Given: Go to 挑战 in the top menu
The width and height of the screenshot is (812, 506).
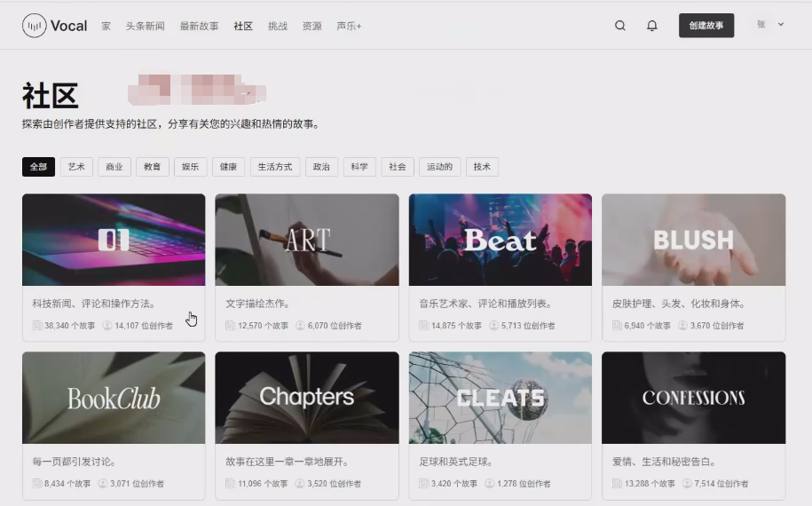Looking at the screenshot, I should tap(278, 26).
